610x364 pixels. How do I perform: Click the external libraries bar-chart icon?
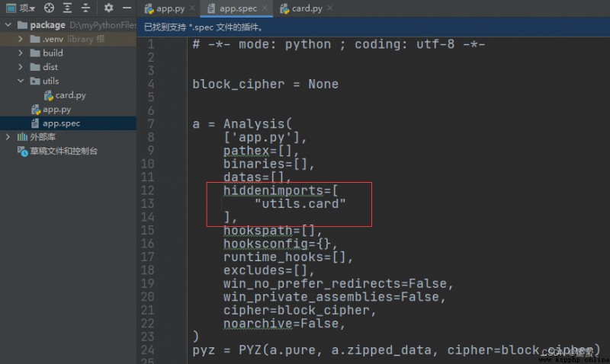pyautogui.click(x=22, y=137)
